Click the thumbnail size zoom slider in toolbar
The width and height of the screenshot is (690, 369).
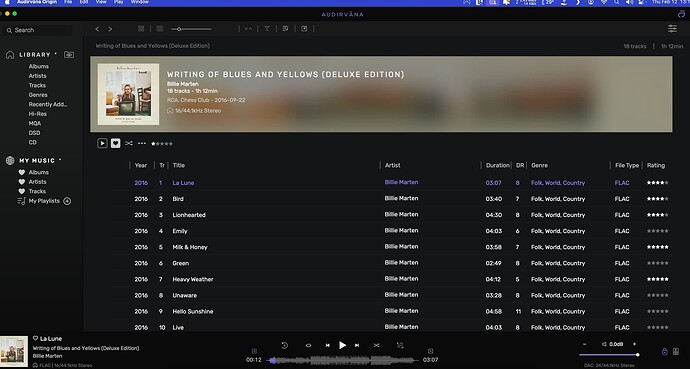[191, 29]
